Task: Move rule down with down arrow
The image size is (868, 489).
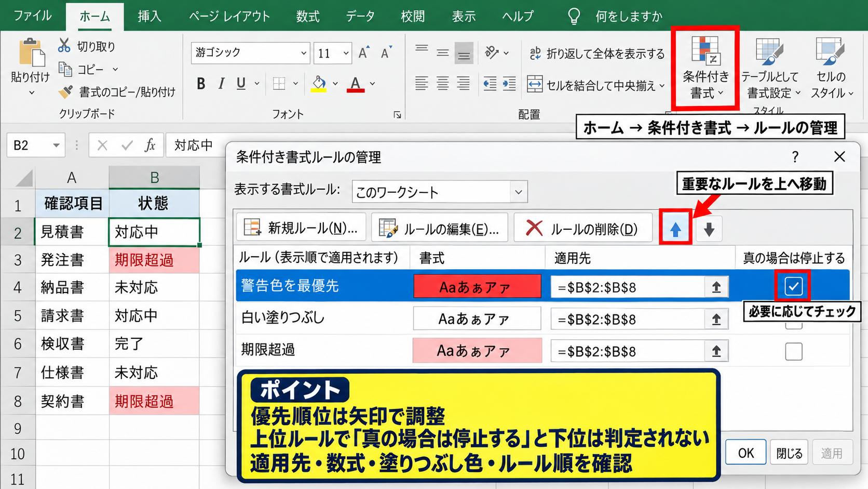Action: [x=709, y=229]
